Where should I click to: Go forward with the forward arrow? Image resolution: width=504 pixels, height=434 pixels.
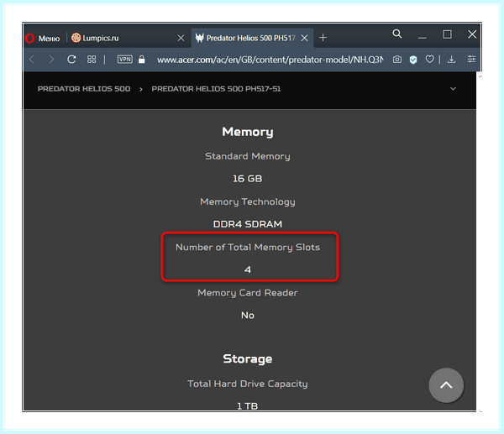click(x=50, y=60)
